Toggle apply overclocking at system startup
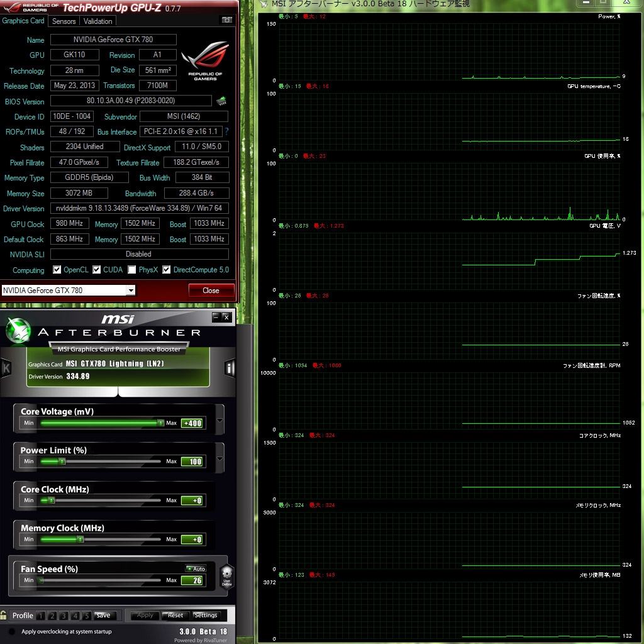Image resolution: width=644 pixels, height=644 pixels. [x=12, y=631]
